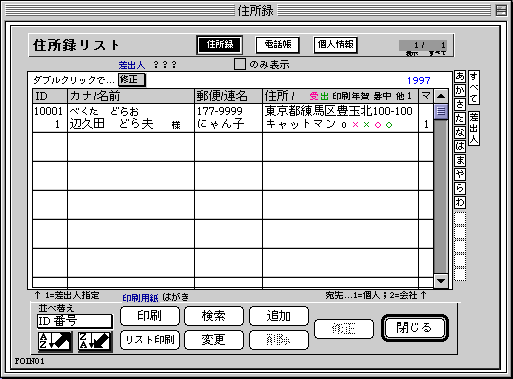Click the year value 1997
513x379 pixels.
(419, 80)
